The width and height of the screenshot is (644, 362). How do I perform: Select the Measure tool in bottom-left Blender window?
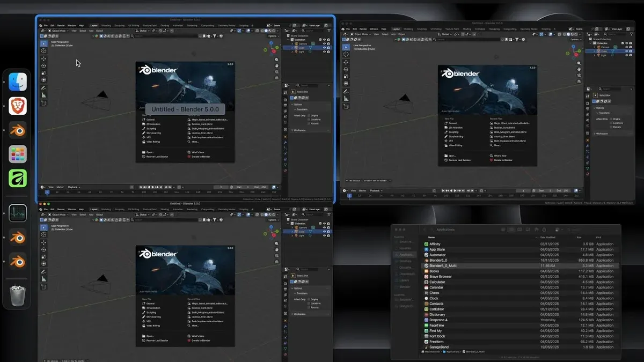click(x=43, y=279)
